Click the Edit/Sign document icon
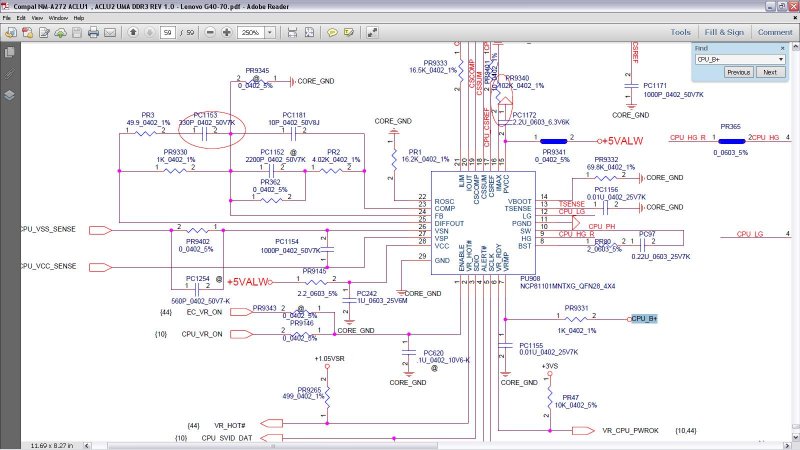The image size is (800, 450). pos(44,32)
